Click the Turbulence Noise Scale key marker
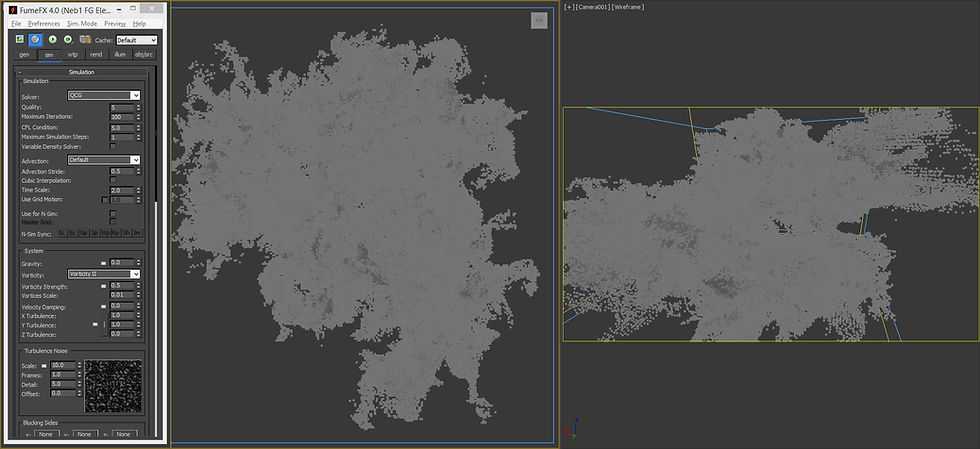Screen dimensions: 980x449 click(x=44, y=365)
